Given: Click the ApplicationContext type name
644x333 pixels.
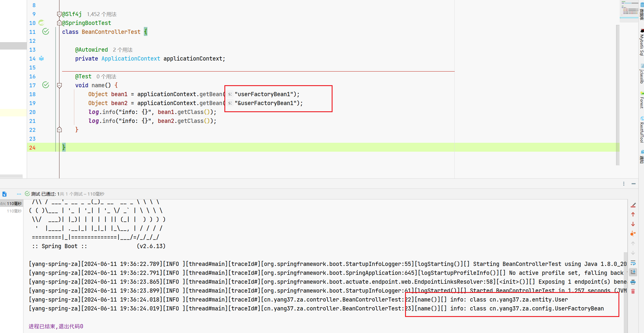Looking at the screenshot, I should click(131, 58).
